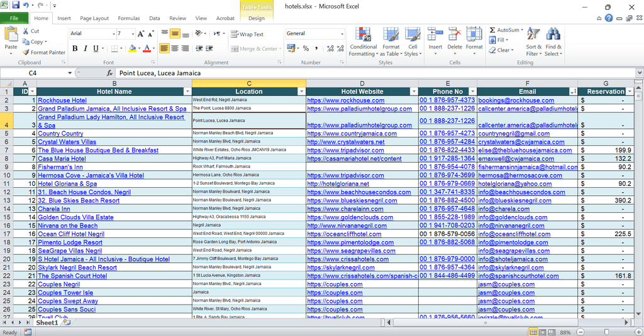The image size is (644, 336).
Task: Toggle Wrap Text
Action: 247,34
